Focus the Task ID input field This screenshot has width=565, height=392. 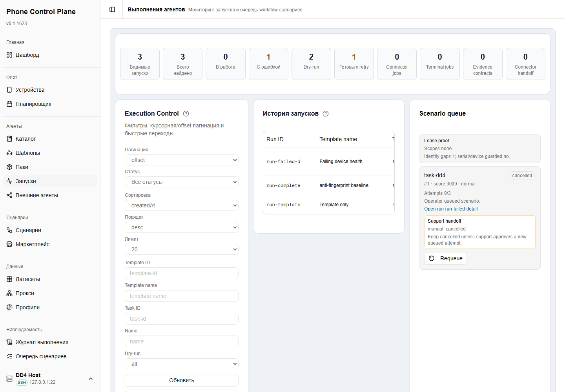(x=182, y=319)
